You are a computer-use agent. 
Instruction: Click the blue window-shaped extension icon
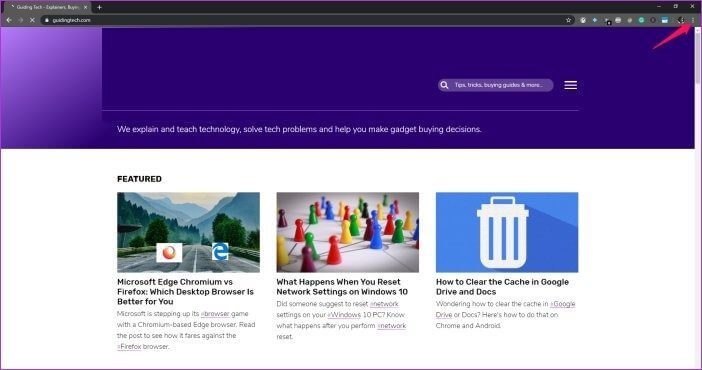point(665,20)
